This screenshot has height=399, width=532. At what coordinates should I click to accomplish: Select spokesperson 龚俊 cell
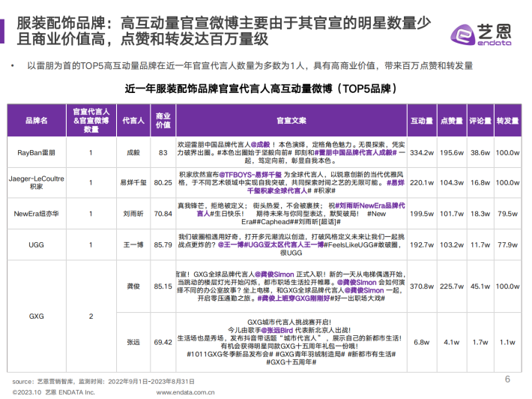point(133,286)
